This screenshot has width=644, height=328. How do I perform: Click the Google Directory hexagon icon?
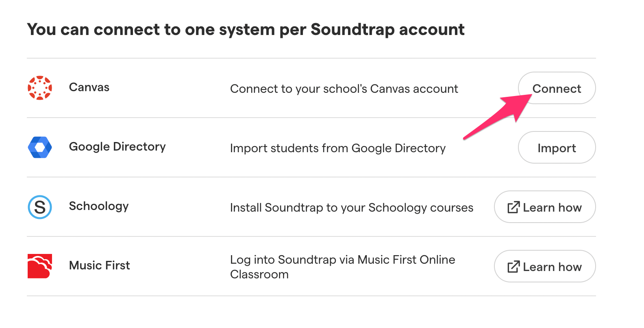click(39, 147)
